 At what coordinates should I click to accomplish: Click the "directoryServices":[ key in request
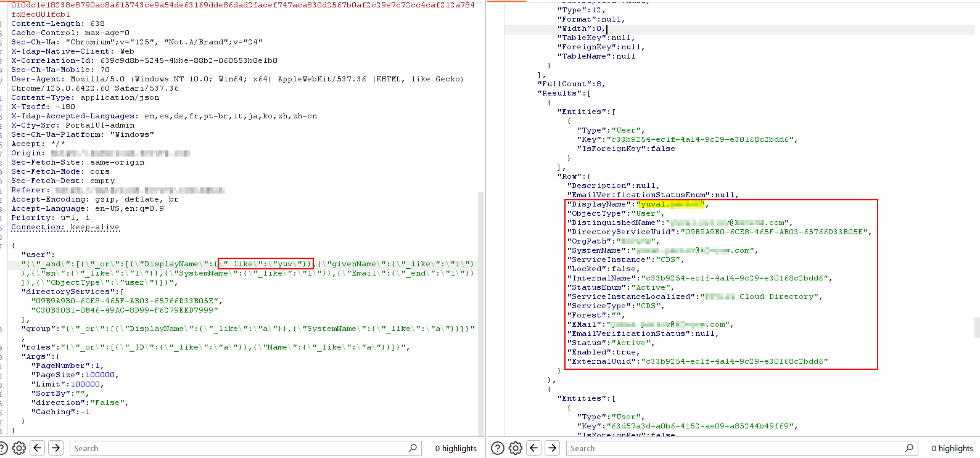point(73,292)
